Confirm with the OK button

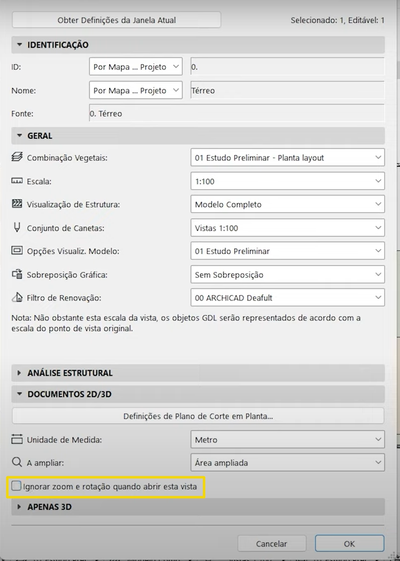tap(349, 543)
